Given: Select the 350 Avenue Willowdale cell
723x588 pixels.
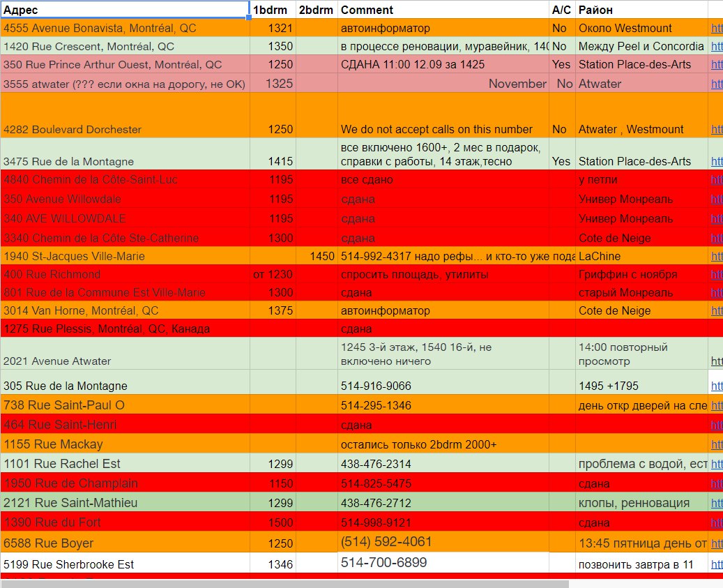Looking at the screenshot, I should [x=125, y=199].
